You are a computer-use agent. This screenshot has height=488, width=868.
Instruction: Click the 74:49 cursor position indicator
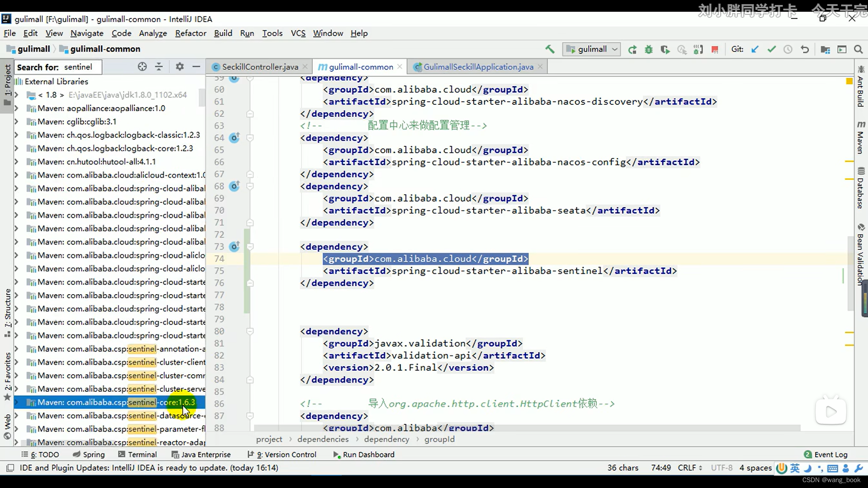[x=661, y=468]
